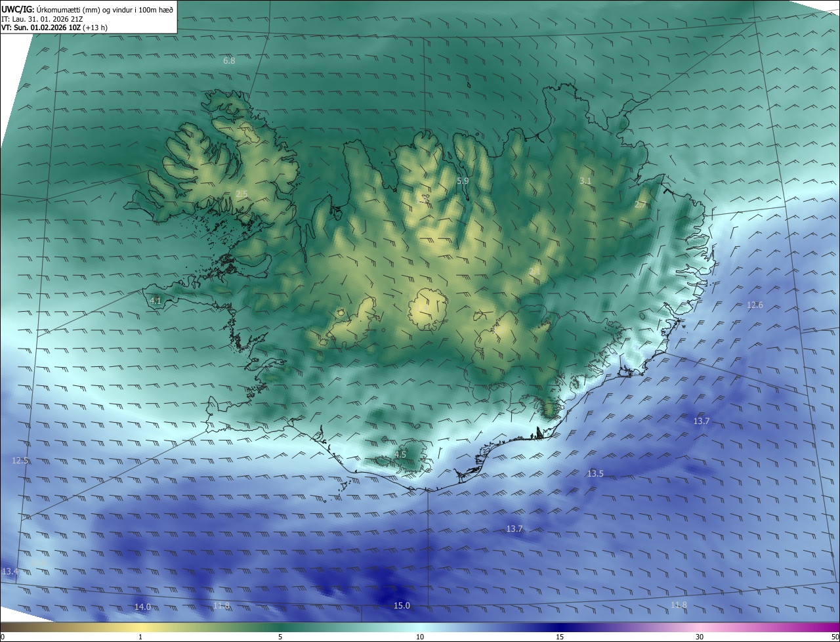The width and height of the screenshot is (840, 642).
Task: Click the map value '12.6'
Action: pos(755,305)
